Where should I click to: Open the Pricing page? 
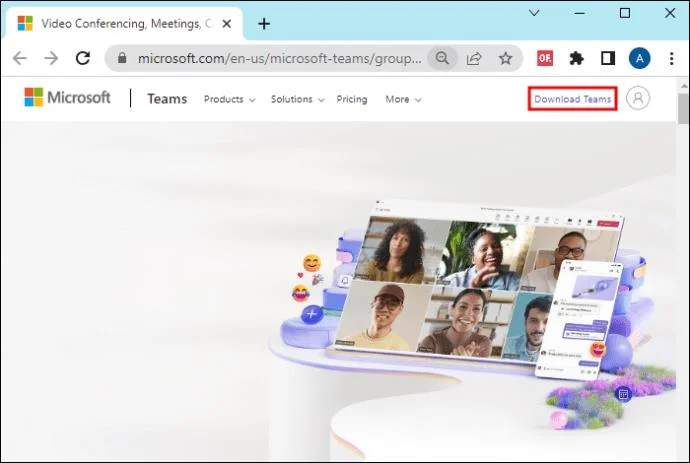(x=352, y=99)
